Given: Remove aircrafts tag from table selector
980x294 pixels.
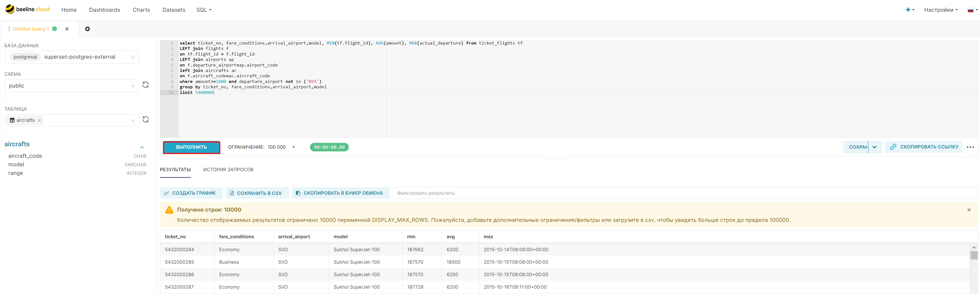Looking at the screenshot, I should coord(40,120).
